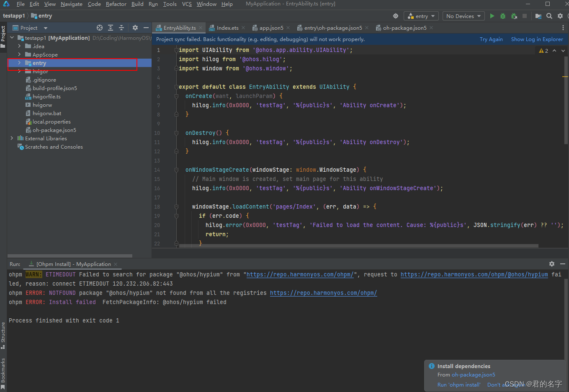Viewport: 569px width, 392px height.
Task: Hide the Run tool window
Action: (x=563, y=264)
